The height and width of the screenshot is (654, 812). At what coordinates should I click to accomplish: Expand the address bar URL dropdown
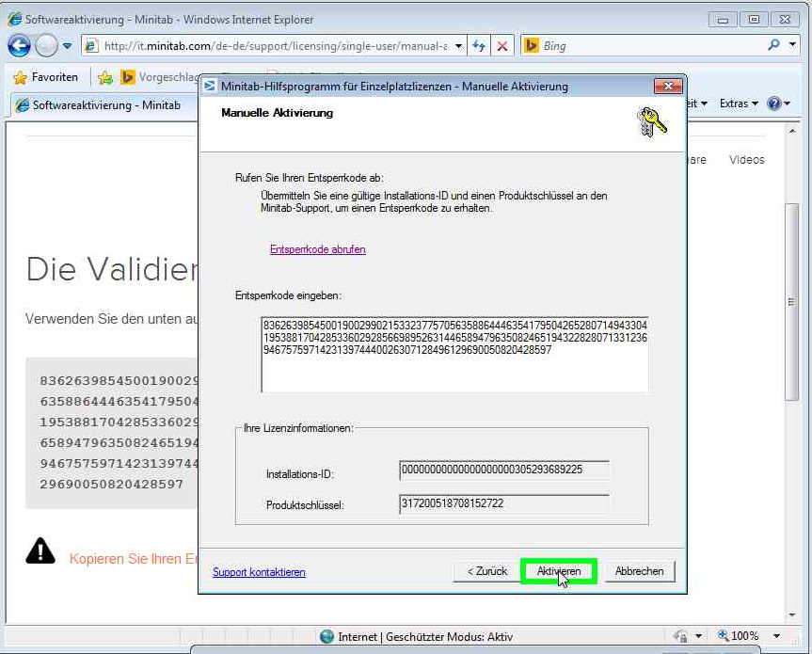(458, 46)
